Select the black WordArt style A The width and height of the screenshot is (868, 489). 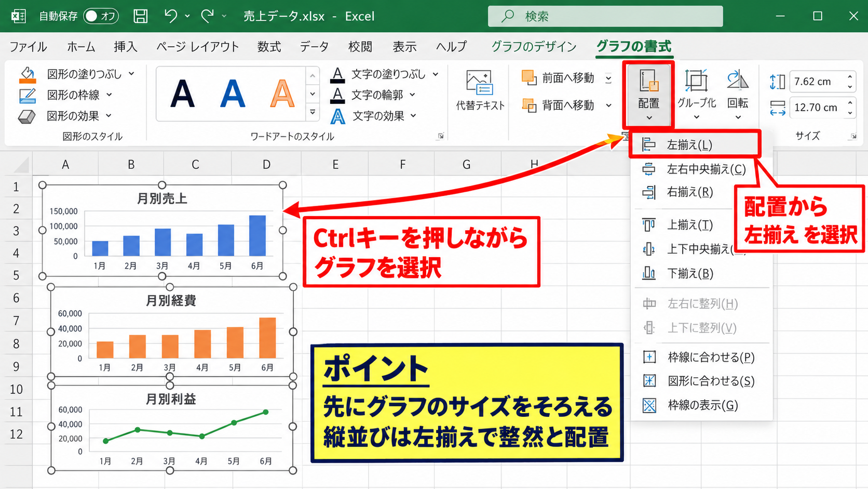click(183, 94)
